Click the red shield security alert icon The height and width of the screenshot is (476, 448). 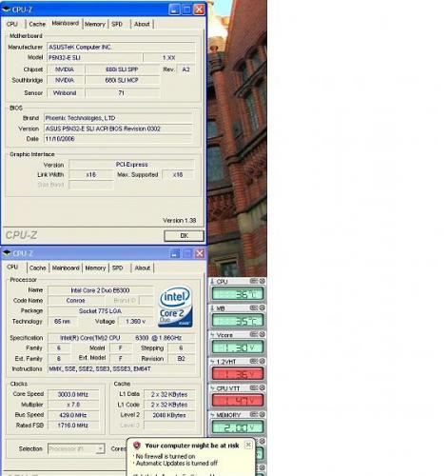tap(137, 446)
